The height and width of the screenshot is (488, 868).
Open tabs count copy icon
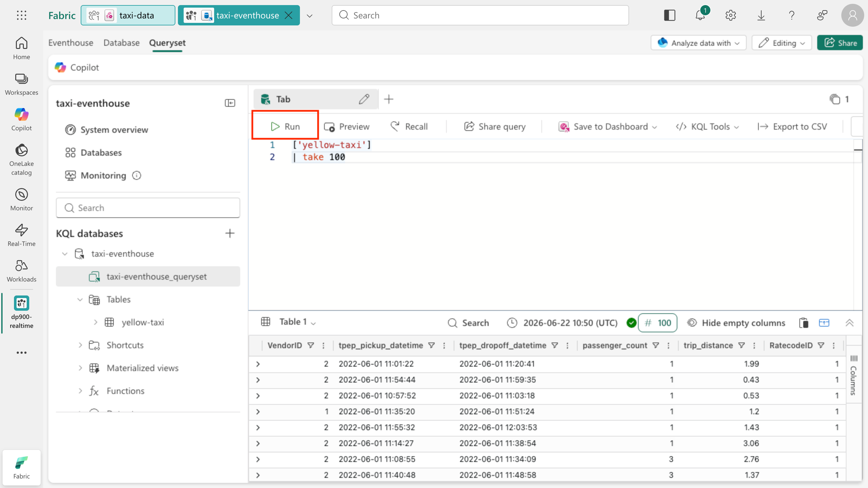835,99
